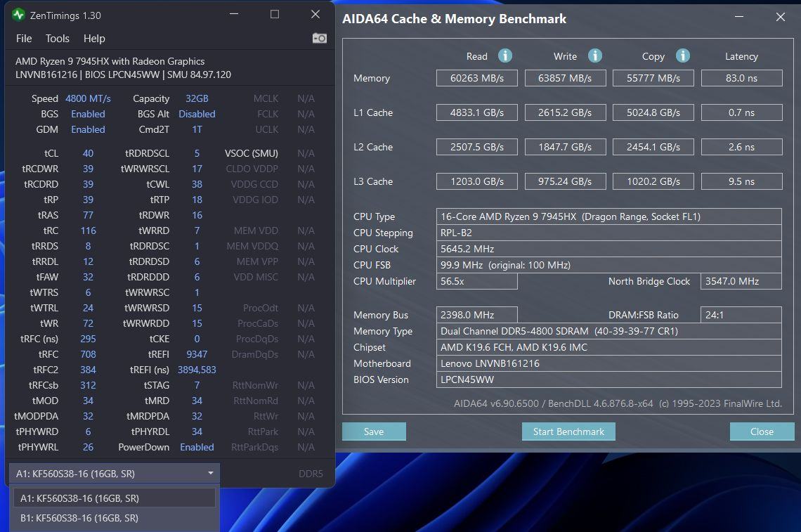Minimize the AIDA64 benchmark window

click(x=739, y=17)
